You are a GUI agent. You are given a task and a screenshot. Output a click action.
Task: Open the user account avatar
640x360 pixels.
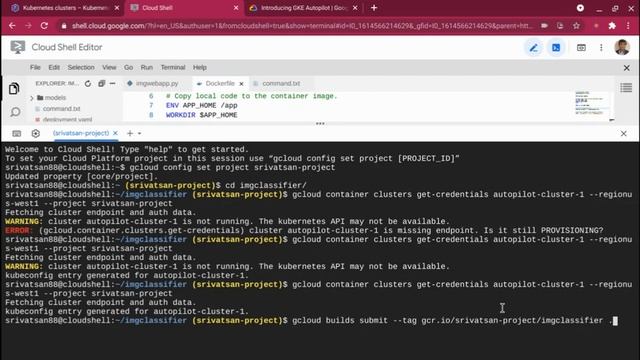[x=622, y=47]
